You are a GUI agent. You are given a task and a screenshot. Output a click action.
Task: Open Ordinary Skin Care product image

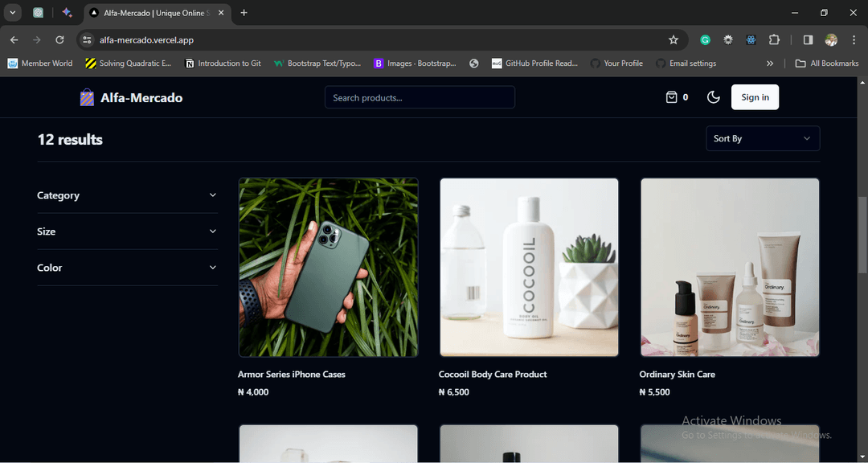coord(730,268)
